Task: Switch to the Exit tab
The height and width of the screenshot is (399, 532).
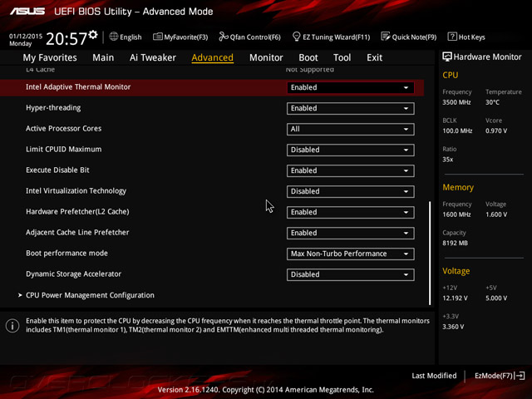Action: [x=374, y=57]
